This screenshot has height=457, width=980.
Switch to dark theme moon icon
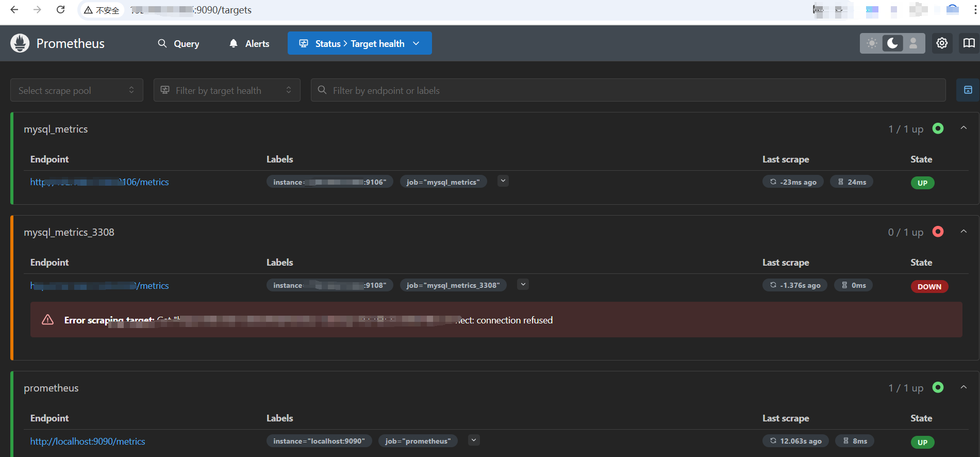click(x=892, y=43)
